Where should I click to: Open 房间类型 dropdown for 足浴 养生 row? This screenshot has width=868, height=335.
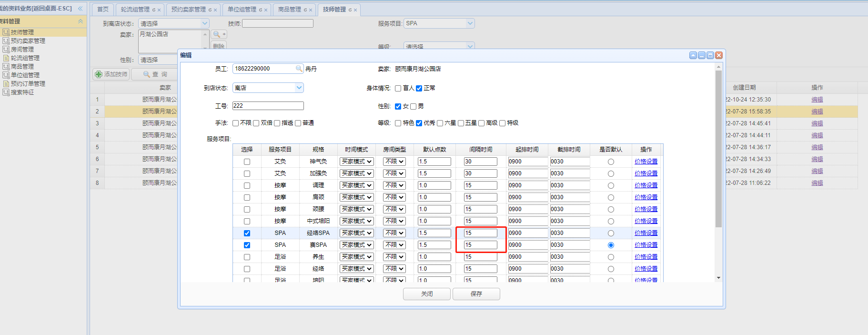(394, 257)
